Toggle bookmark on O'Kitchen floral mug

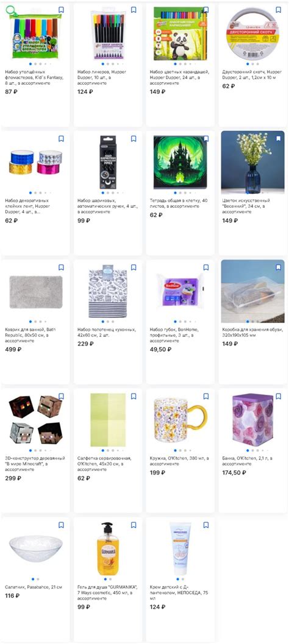point(206,397)
